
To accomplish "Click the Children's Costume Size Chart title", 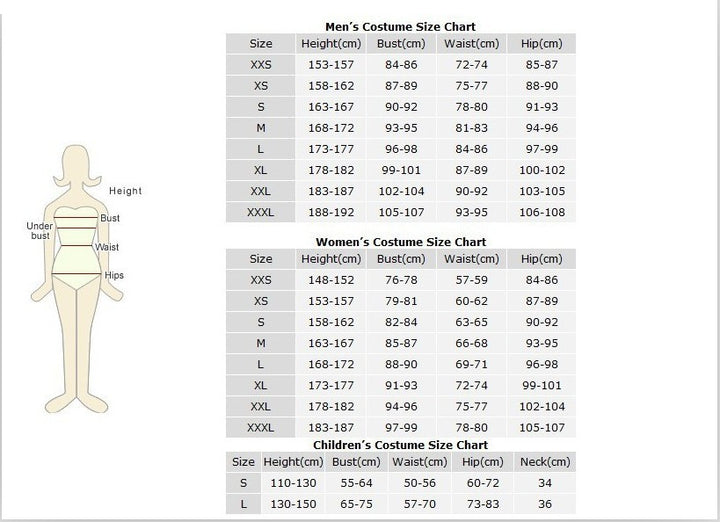I will [400, 445].
